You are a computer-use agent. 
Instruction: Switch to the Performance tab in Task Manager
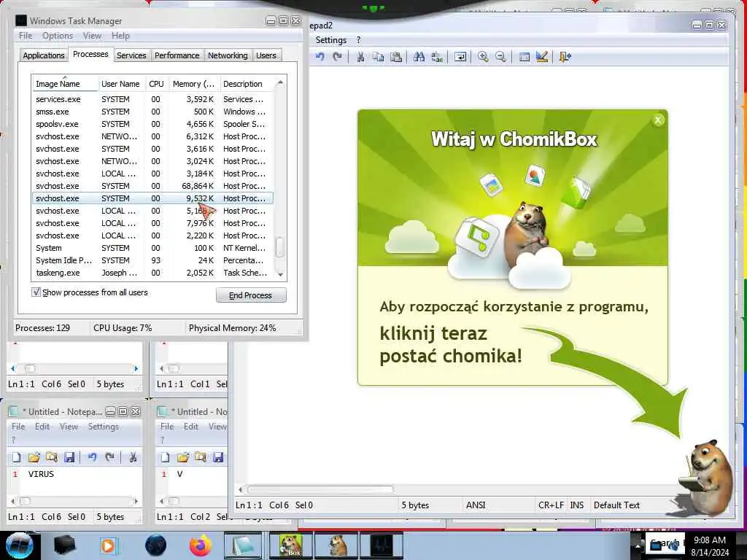point(177,55)
